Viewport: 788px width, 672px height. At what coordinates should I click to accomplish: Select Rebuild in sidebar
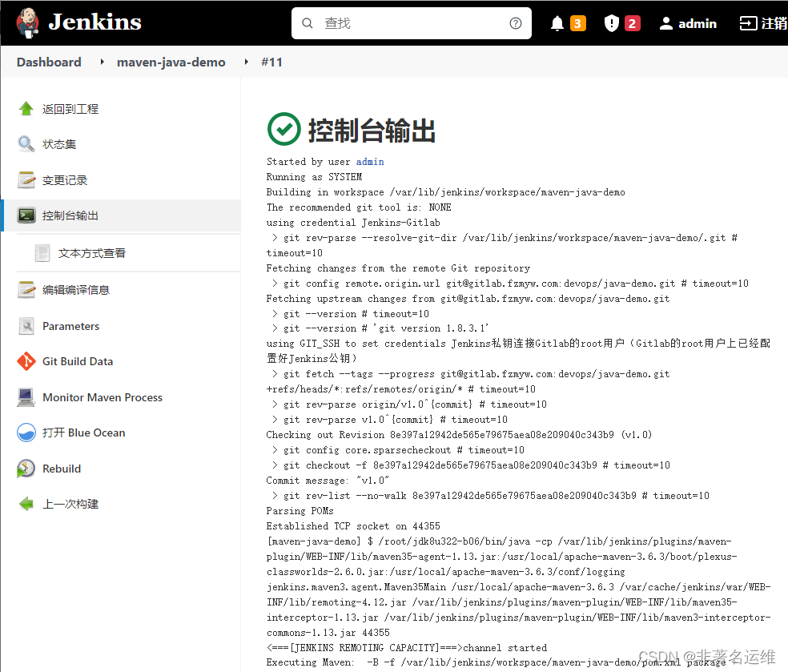(x=62, y=469)
